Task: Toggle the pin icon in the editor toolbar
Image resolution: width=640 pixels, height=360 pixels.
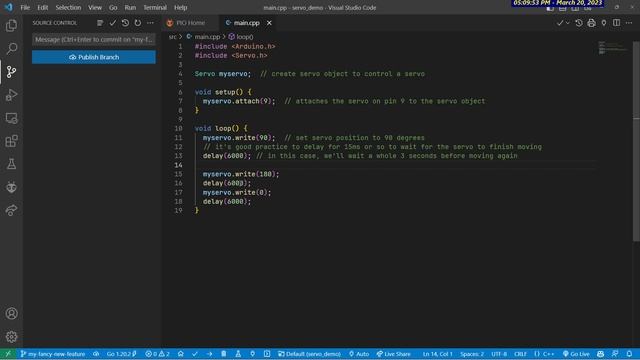Action: (x=604, y=23)
